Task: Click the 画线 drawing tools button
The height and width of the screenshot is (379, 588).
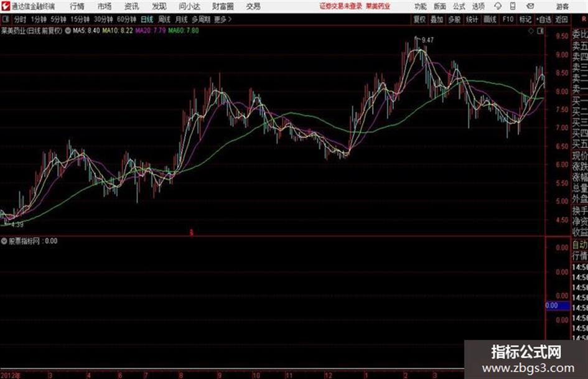Action: tap(490, 19)
